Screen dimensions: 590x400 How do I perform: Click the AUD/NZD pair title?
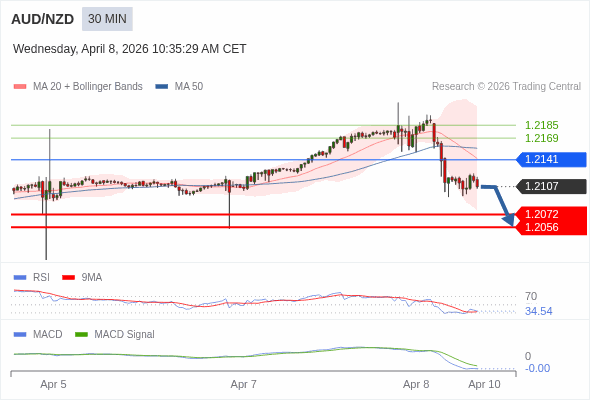click(x=43, y=19)
